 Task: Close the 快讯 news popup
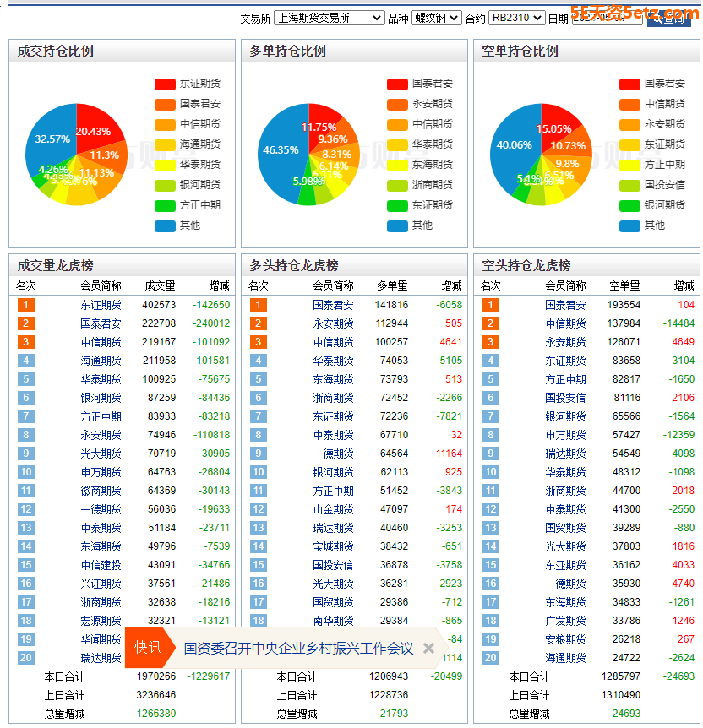tap(428, 648)
